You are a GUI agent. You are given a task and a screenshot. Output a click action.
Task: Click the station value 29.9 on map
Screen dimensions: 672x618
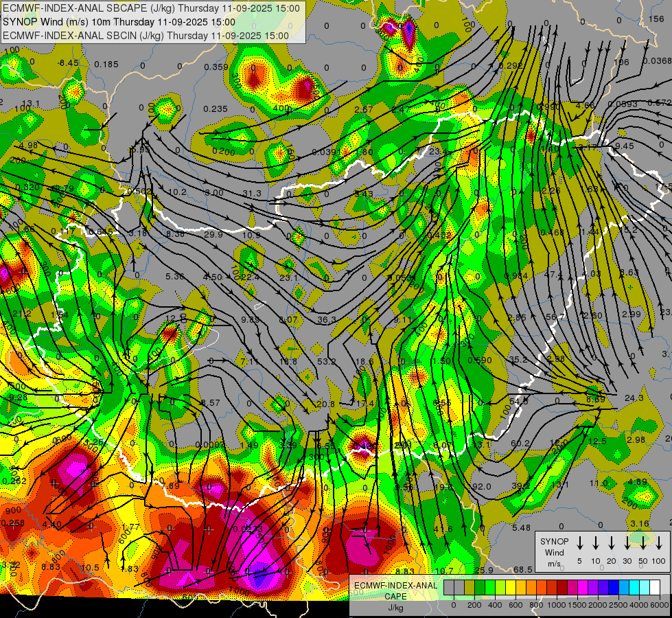[x=213, y=234]
